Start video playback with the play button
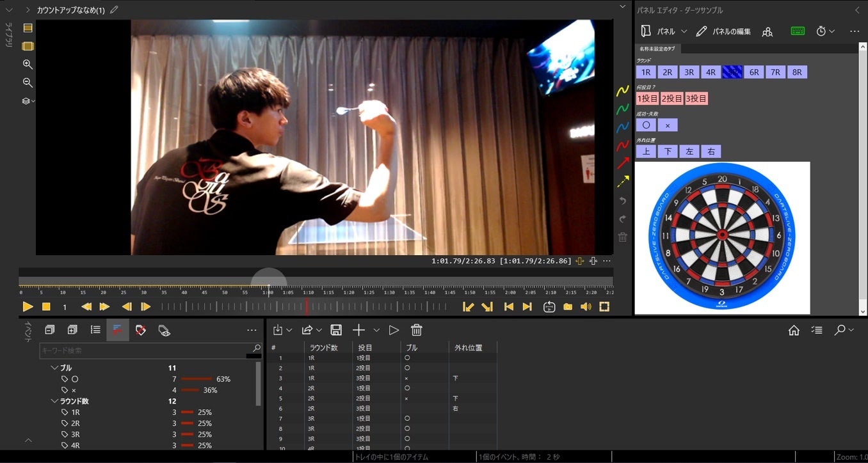 click(28, 307)
